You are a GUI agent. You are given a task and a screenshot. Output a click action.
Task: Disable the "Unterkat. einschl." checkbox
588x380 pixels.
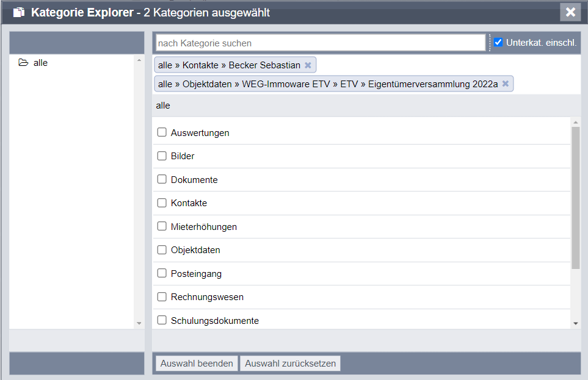pyautogui.click(x=499, y=41)
